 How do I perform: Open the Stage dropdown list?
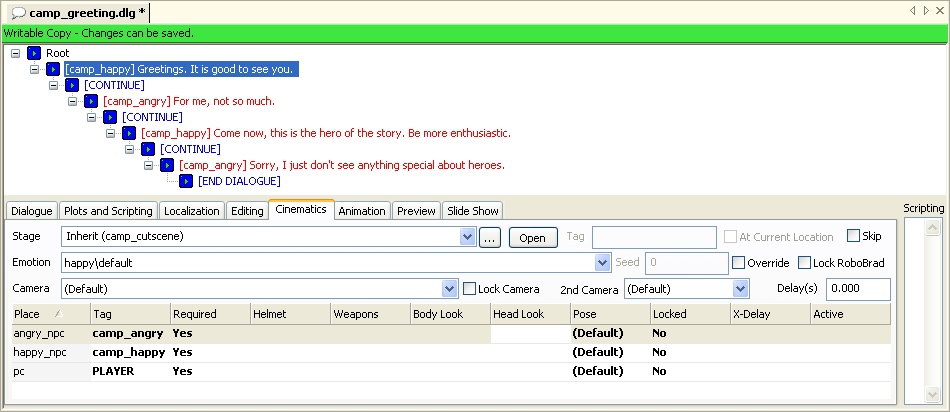click(467, 237)
